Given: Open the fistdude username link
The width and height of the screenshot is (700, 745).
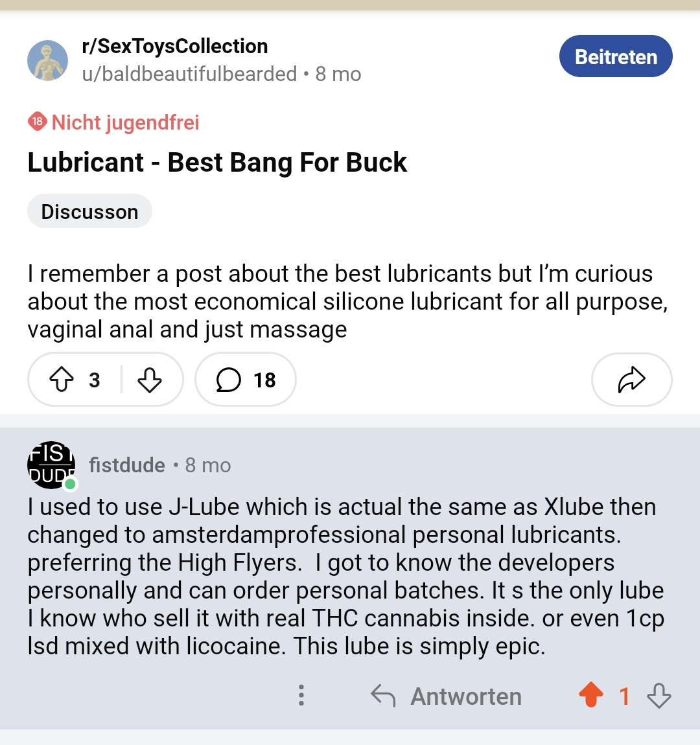Looking at the screenshot, I should (x=127, y=465).
